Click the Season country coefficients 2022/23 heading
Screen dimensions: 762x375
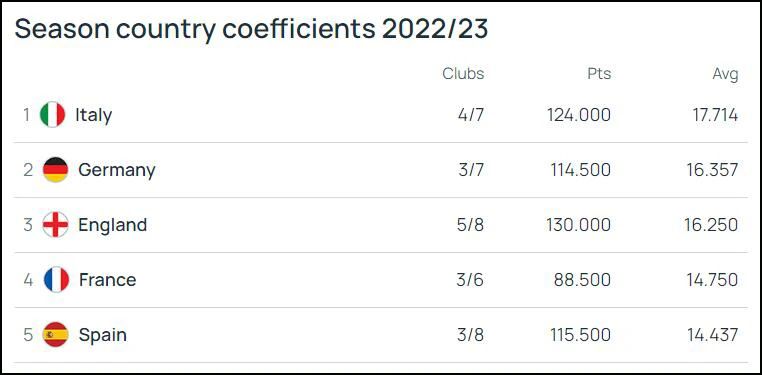(251, 29)
